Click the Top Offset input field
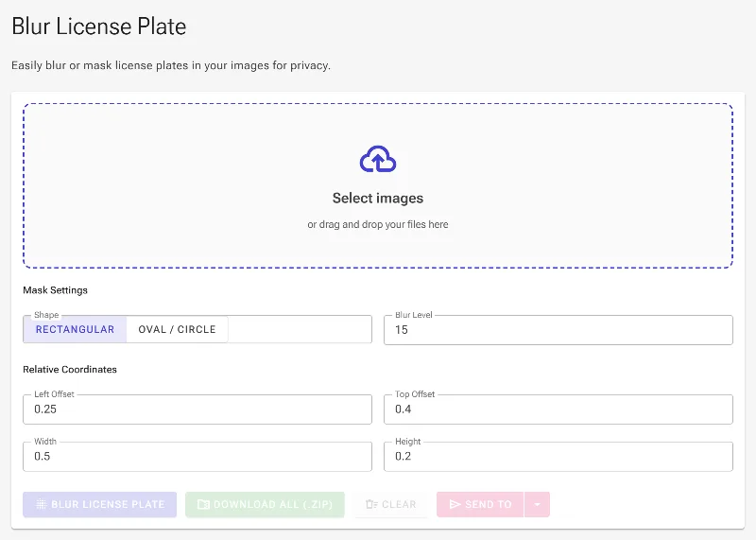Viewport: 756px width, 540px height. (558, 409)
